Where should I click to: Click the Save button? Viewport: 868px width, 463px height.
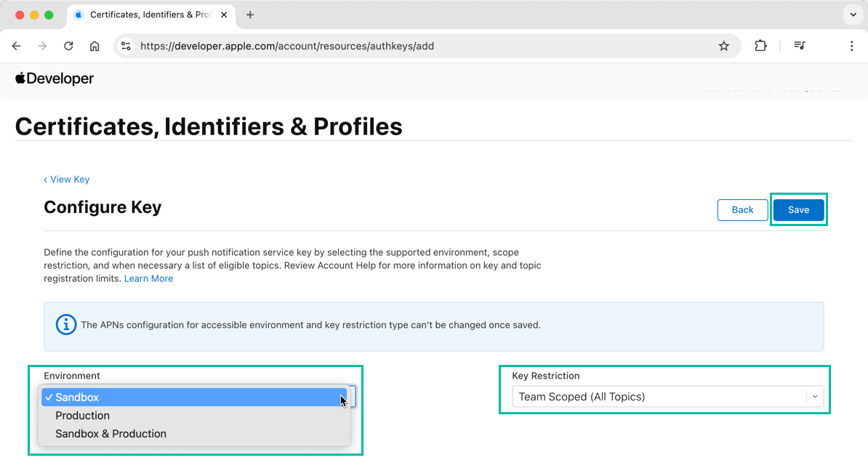(798, 210)
